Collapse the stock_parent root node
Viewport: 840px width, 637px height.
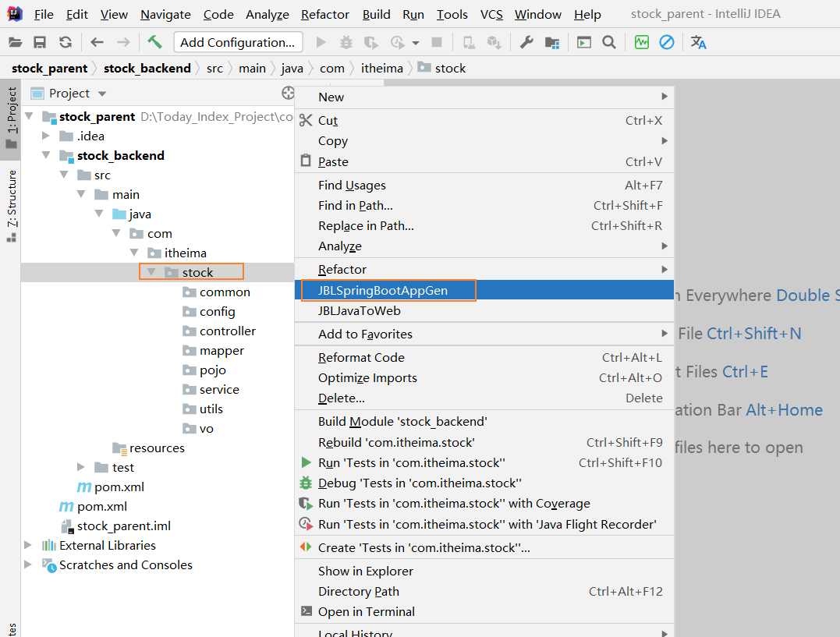[x=30, y=115]
